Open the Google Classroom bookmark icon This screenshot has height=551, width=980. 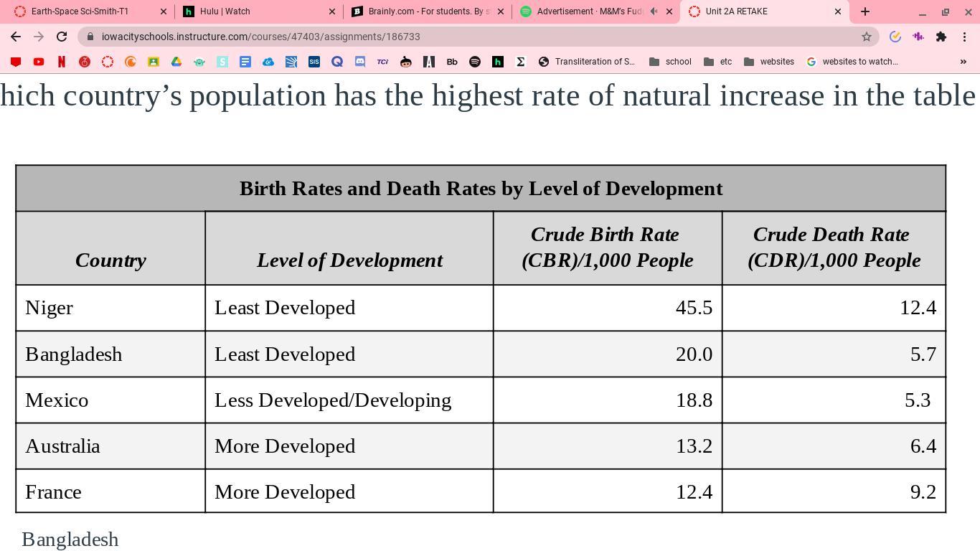(x=154, y=62)
